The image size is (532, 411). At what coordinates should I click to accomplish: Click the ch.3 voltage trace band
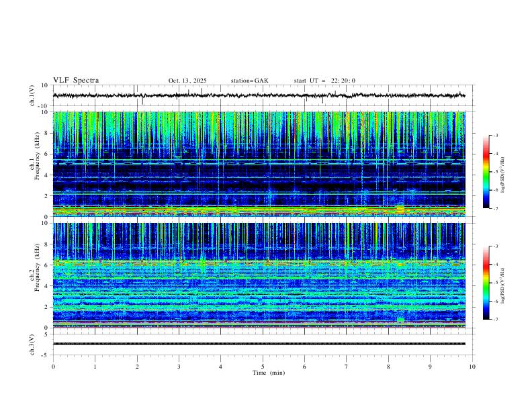[x=259, y=344]
